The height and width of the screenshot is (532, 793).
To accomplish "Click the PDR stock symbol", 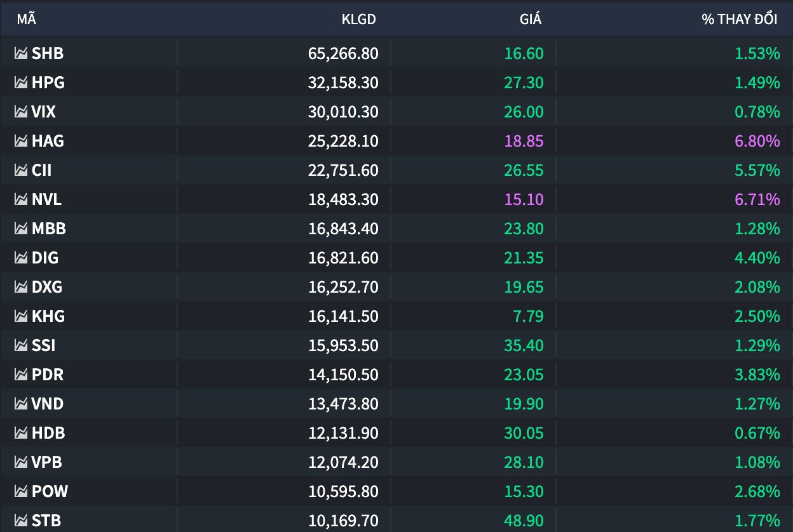I will coord(48,375).
